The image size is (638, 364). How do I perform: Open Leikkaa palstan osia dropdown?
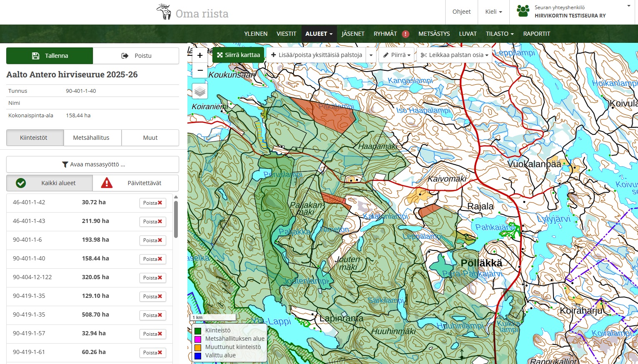click(454, 55)
